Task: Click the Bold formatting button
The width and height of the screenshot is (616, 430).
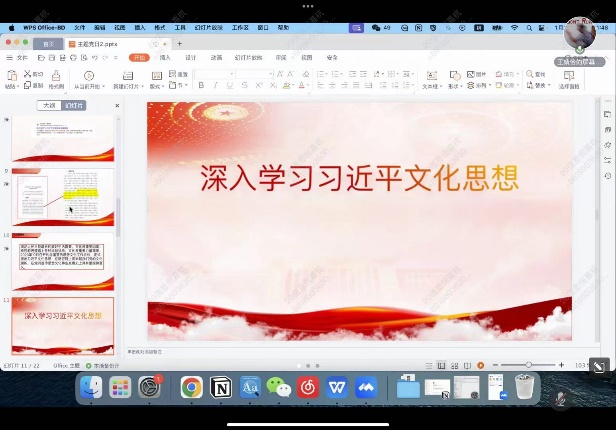Action: click(201, 86)
